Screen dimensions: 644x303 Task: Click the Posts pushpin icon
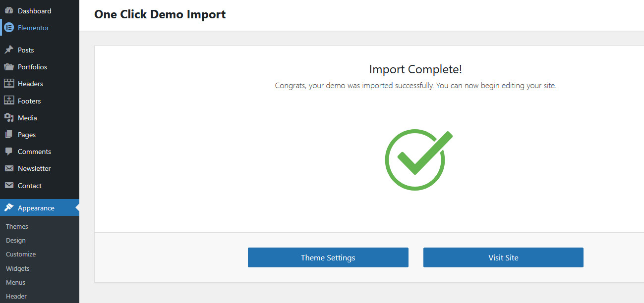tap(9, 50)
